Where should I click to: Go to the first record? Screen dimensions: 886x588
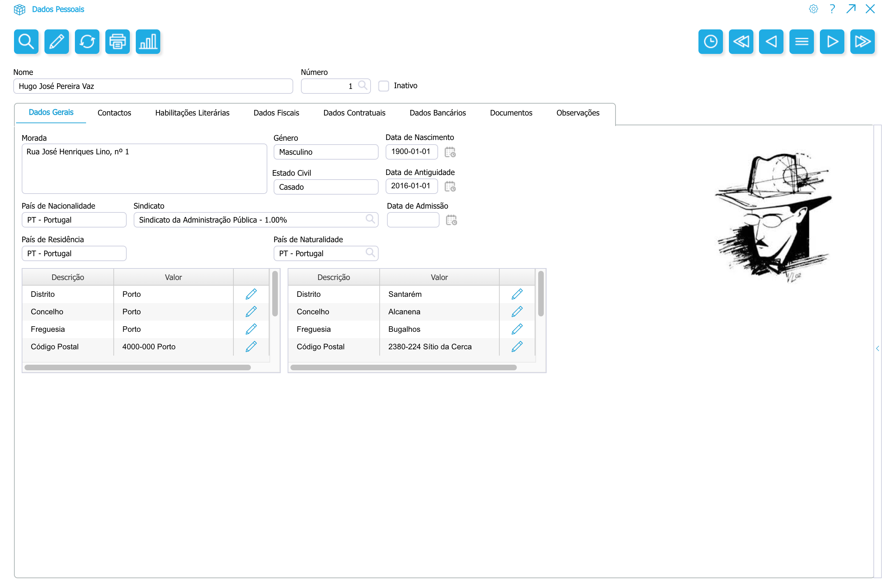pos(740,41)
